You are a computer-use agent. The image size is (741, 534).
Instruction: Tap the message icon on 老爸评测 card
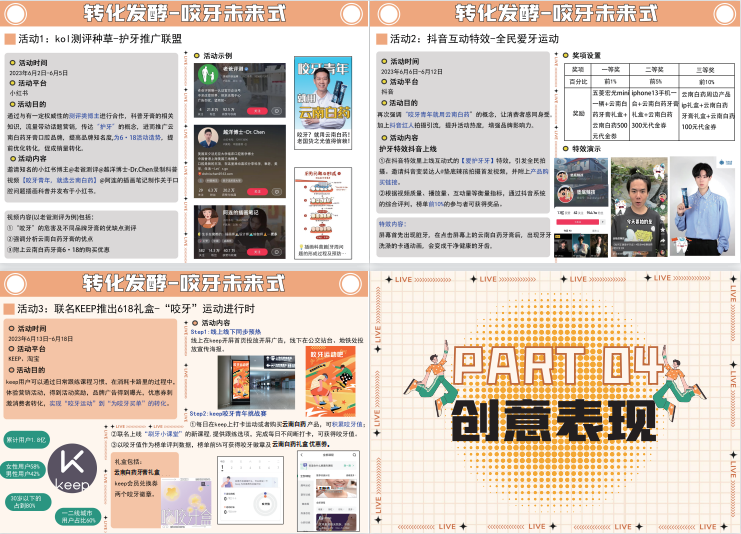pos(277,111)
